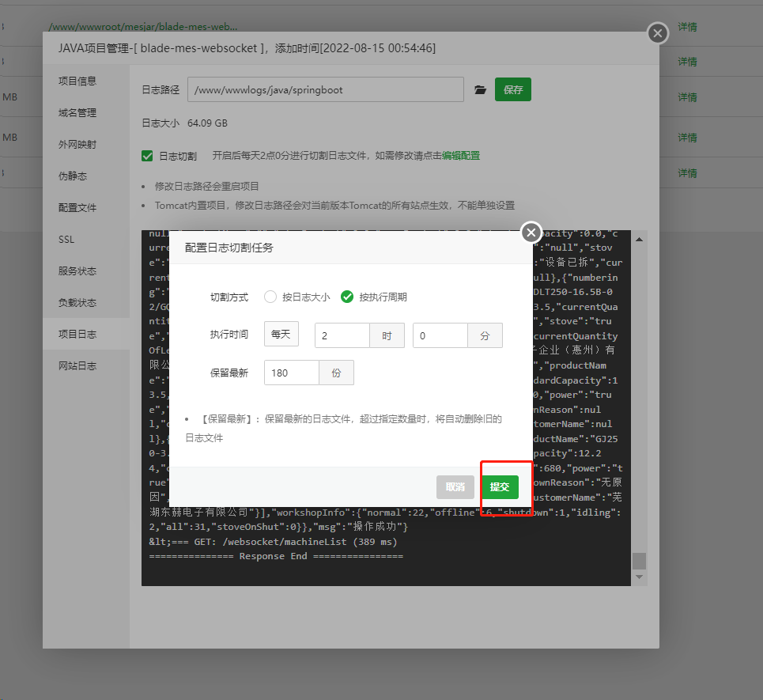
Task: Click the hour input field showing 2
Action: tap(342, 335)
